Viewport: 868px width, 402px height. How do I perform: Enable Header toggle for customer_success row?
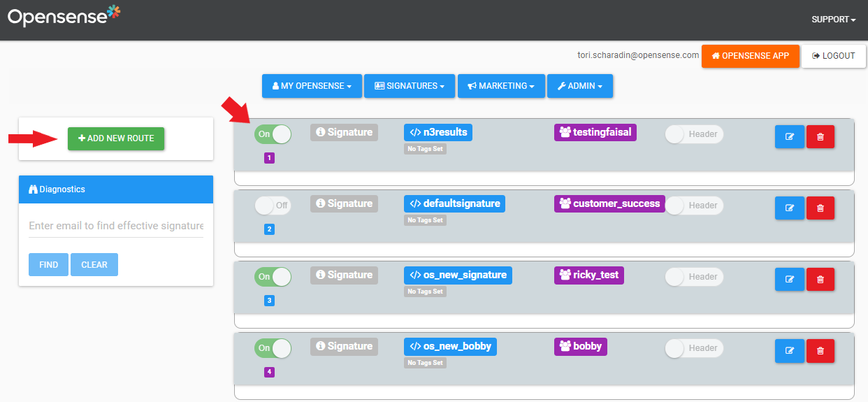(694, 206)
